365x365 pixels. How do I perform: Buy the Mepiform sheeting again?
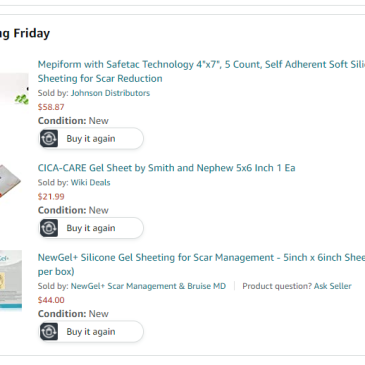click(x=91, y=139)
